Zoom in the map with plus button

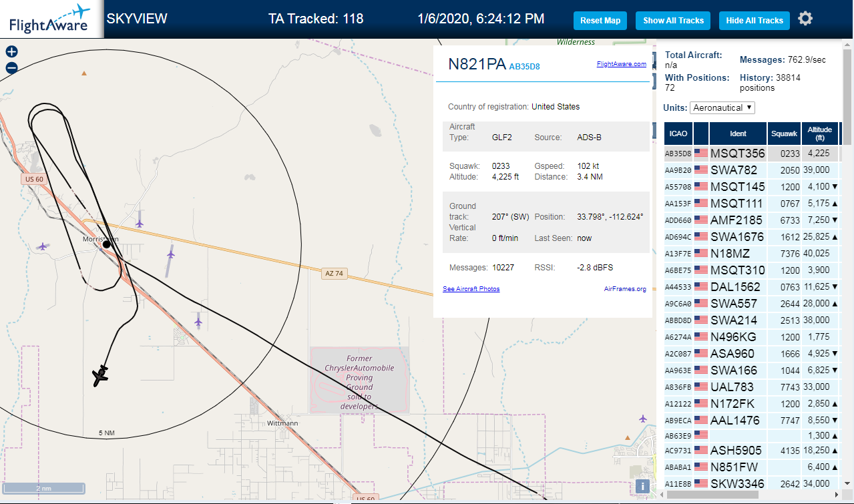11,52
